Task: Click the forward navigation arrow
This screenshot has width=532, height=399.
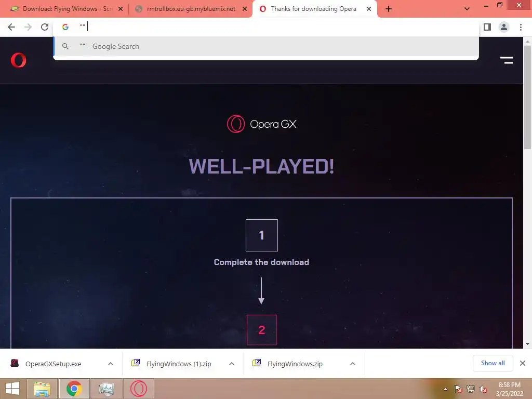Action: [28, 27]
